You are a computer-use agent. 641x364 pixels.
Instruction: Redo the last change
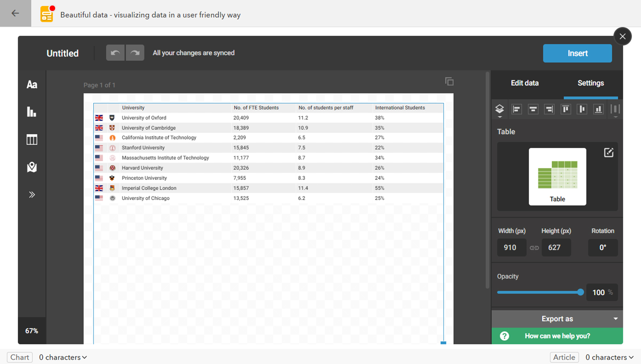135,53
